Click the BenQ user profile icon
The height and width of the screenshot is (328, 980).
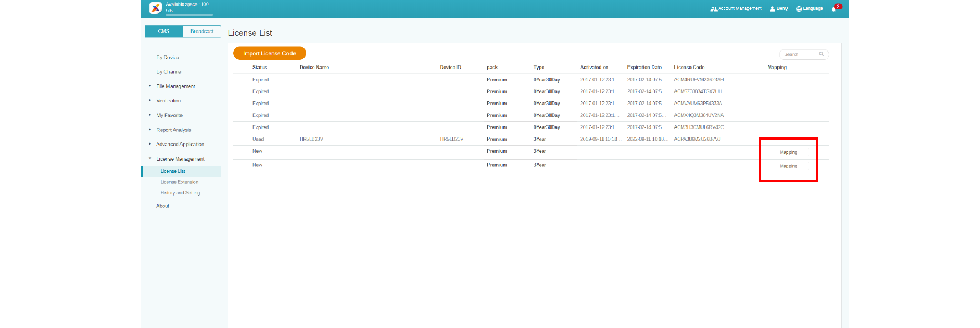[772, 9]
